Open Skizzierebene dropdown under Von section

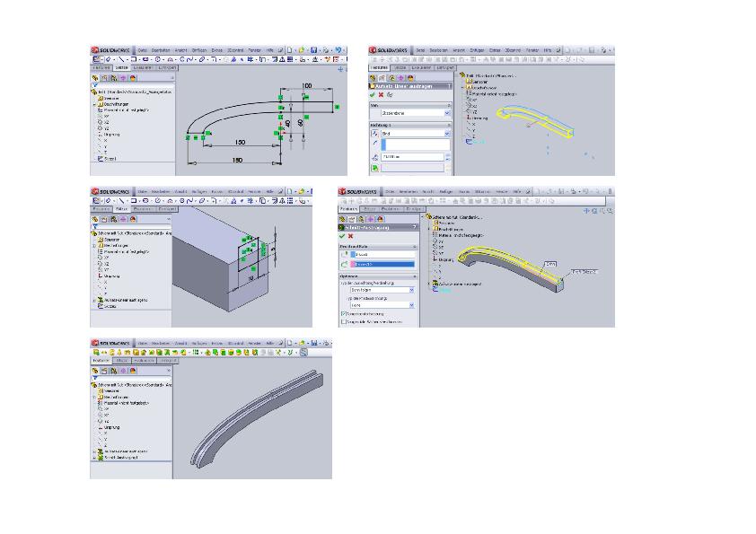tap(447, 113)
